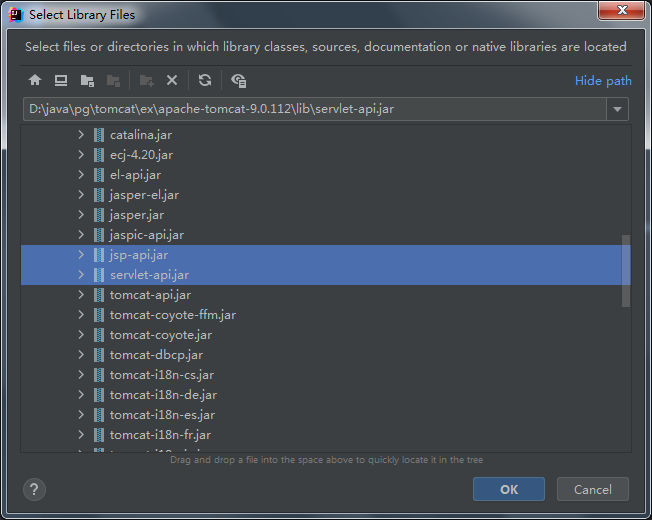Create a new folder icon
This screenshot has height=520, width=652.
(146, 80)
